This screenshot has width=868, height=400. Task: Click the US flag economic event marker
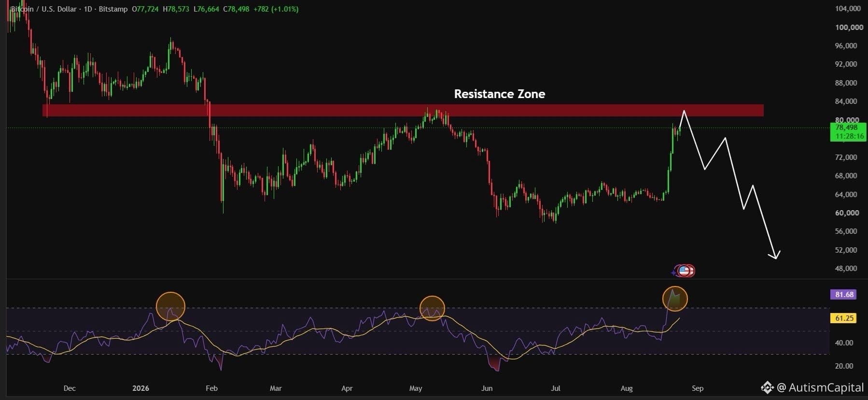pos(685,271)
